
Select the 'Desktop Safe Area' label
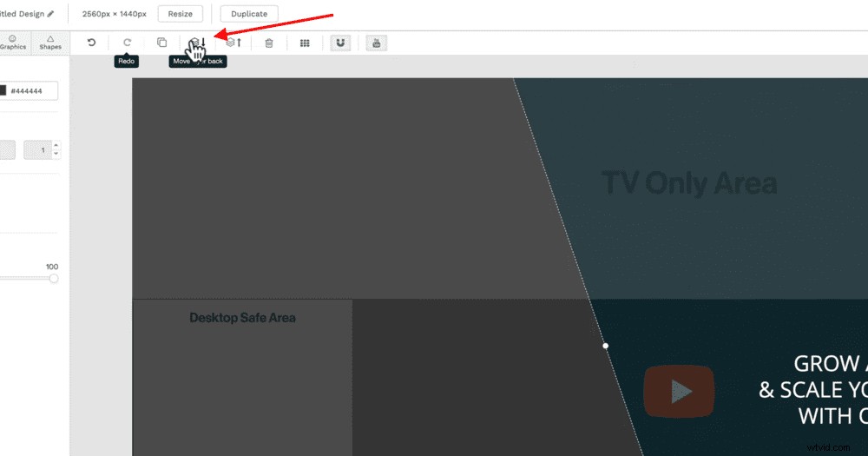point(242,318)
